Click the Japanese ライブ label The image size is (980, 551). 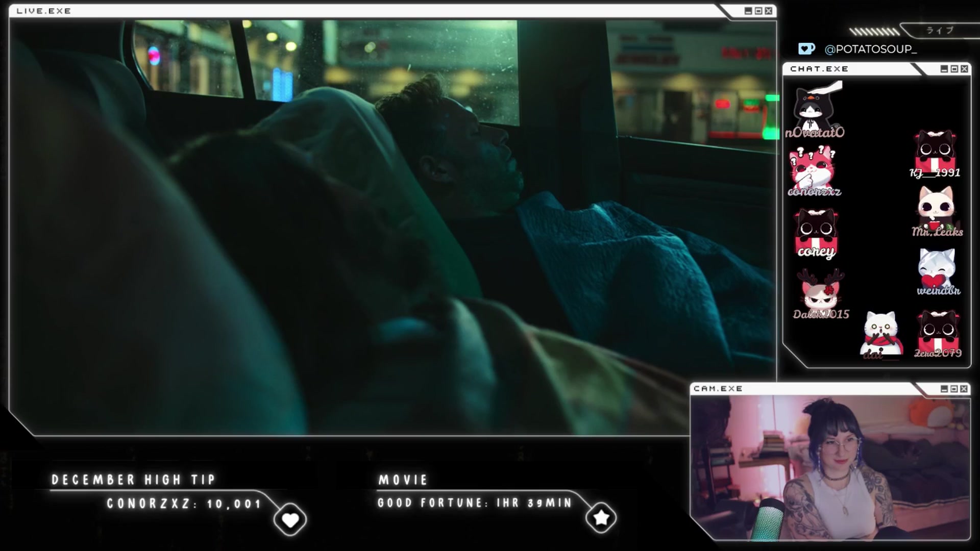(x=940, y=30)
